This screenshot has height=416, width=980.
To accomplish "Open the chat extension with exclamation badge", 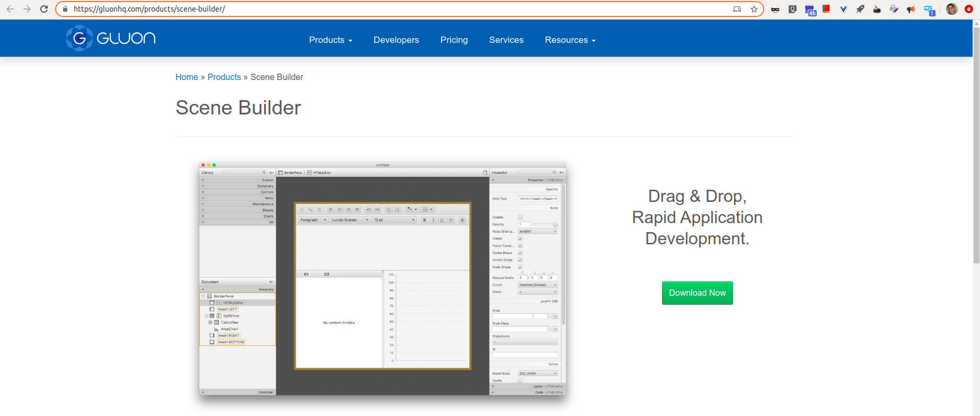I will [x=929, y=10].
